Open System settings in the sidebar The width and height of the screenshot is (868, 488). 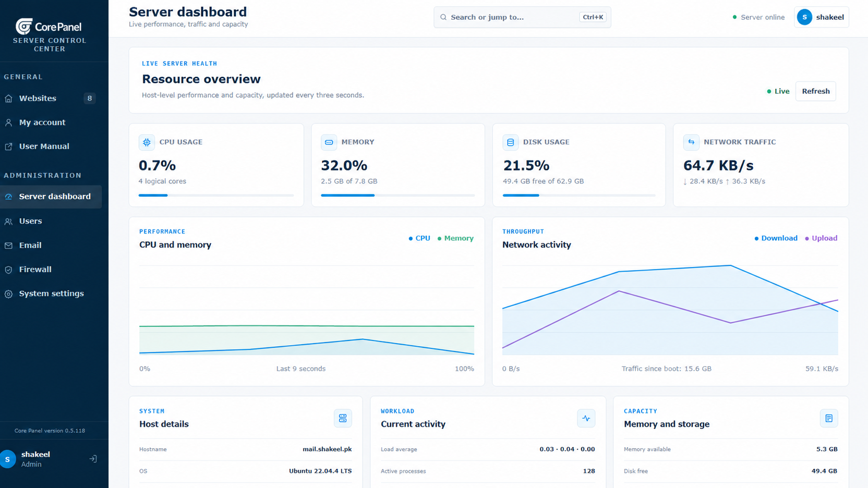(x=51, y=294)
